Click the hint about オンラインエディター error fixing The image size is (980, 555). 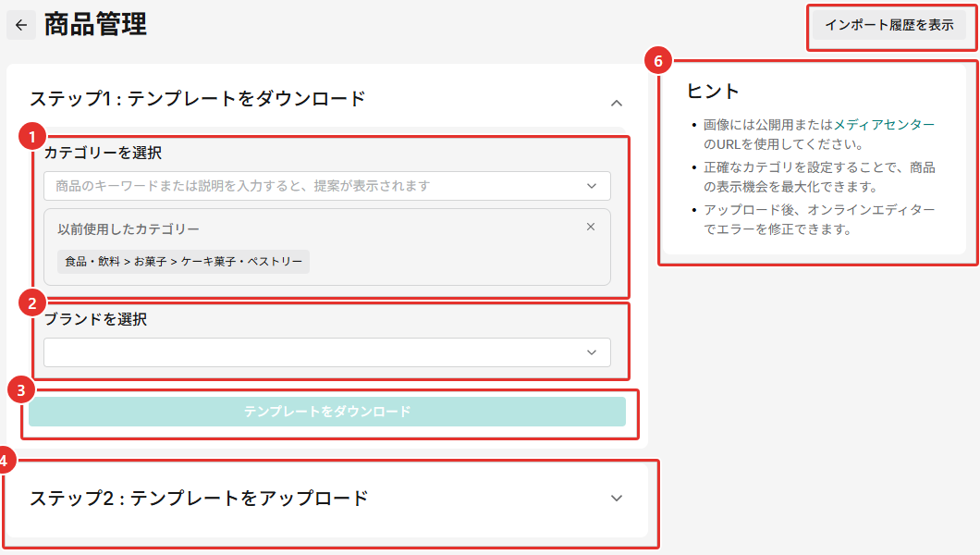click(x=819, y=219)
